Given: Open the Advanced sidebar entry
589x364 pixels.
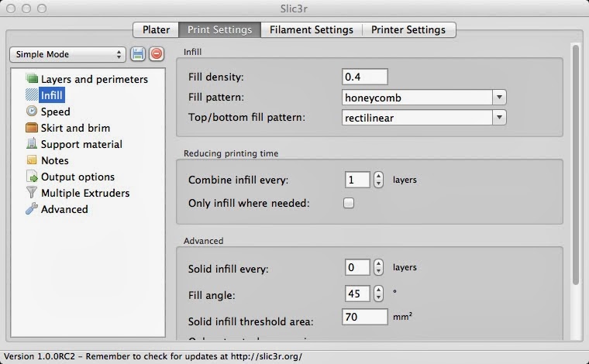Looking at the screenshot, I should tap(64, 209).
